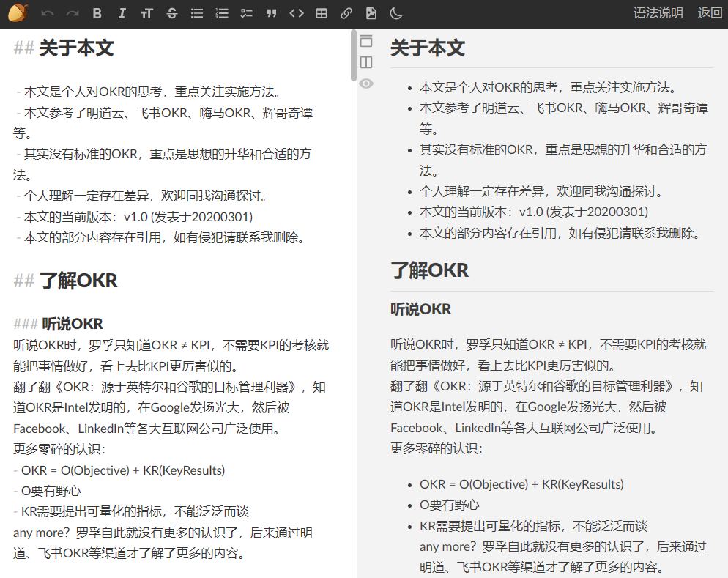The width and height of the screenshot is (728, 578).
Task: Insert an image
Action: (x=371, y=12)
